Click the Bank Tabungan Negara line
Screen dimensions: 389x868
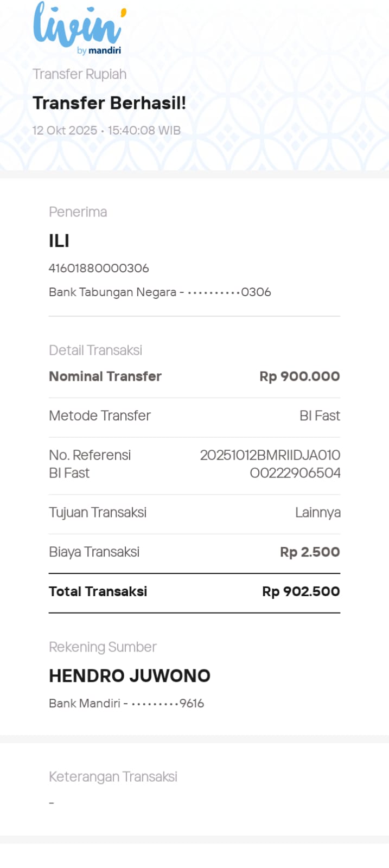[x=160, y=292]
